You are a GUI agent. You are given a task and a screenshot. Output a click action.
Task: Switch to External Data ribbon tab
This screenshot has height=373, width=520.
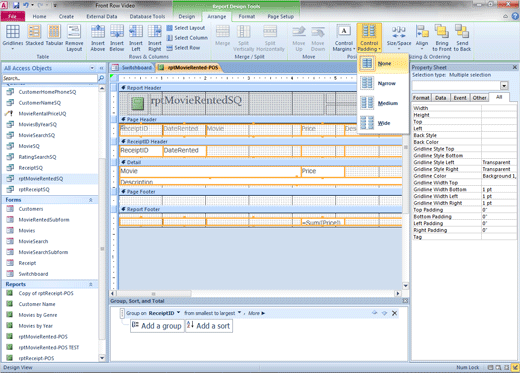point(102,16)
